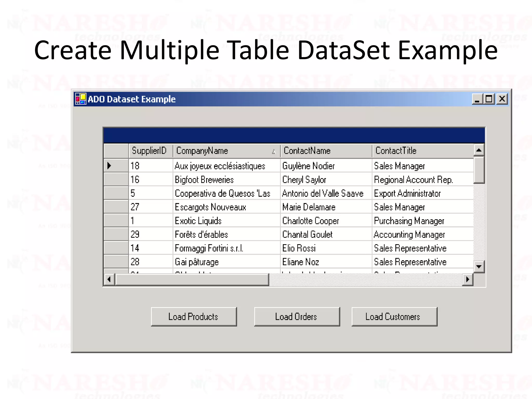Click the horizontal scrollbar left arrow

[x=109, y=280]
